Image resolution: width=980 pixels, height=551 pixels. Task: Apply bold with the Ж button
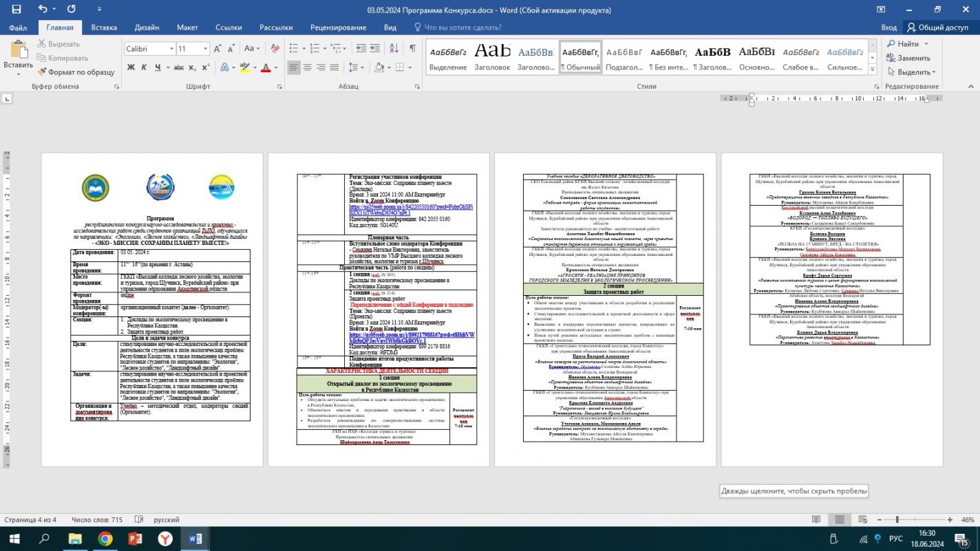131,67
